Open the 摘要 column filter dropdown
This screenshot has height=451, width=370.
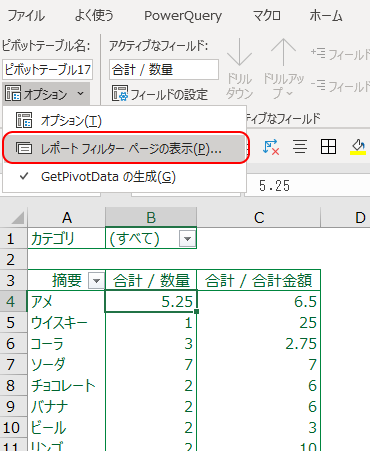96,281
